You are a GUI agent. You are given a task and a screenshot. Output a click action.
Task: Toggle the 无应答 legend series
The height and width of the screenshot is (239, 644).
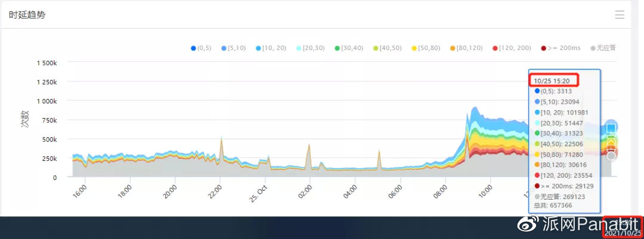(x=603, y=48)
